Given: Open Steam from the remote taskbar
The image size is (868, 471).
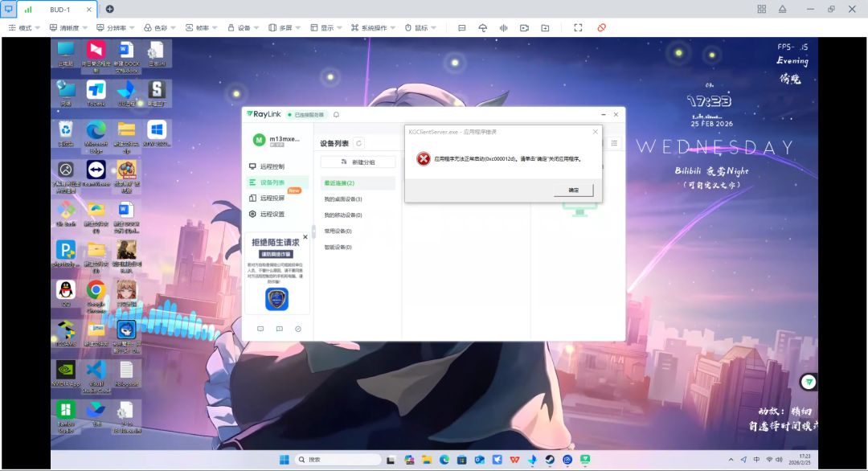Looking at the screenshot, I should (550, 460).
